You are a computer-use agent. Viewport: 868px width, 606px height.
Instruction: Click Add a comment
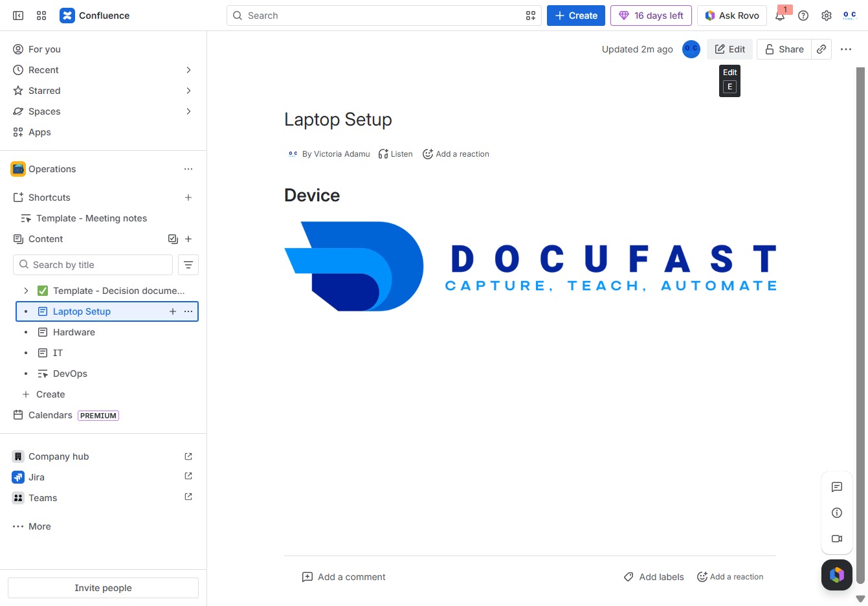pos(344,577)
